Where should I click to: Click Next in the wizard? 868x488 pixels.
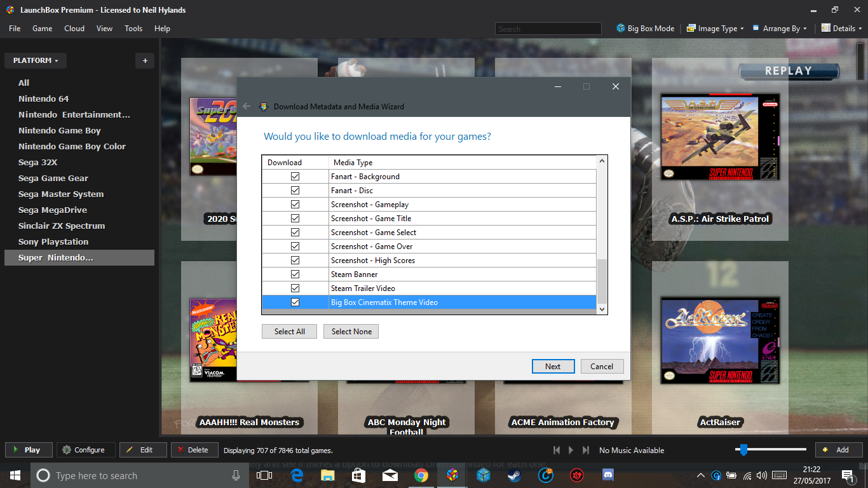pyautogui.click(x=553, y=366)
